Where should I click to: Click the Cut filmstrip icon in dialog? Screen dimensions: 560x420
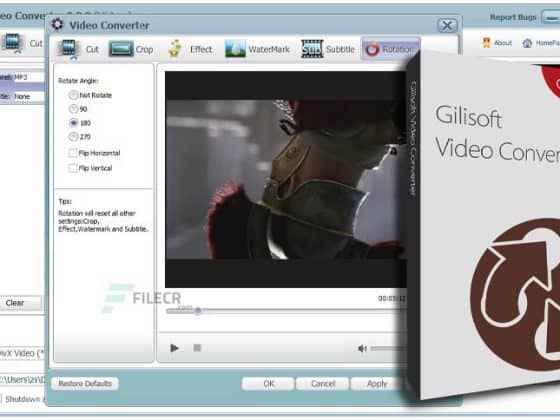[69, 48]
